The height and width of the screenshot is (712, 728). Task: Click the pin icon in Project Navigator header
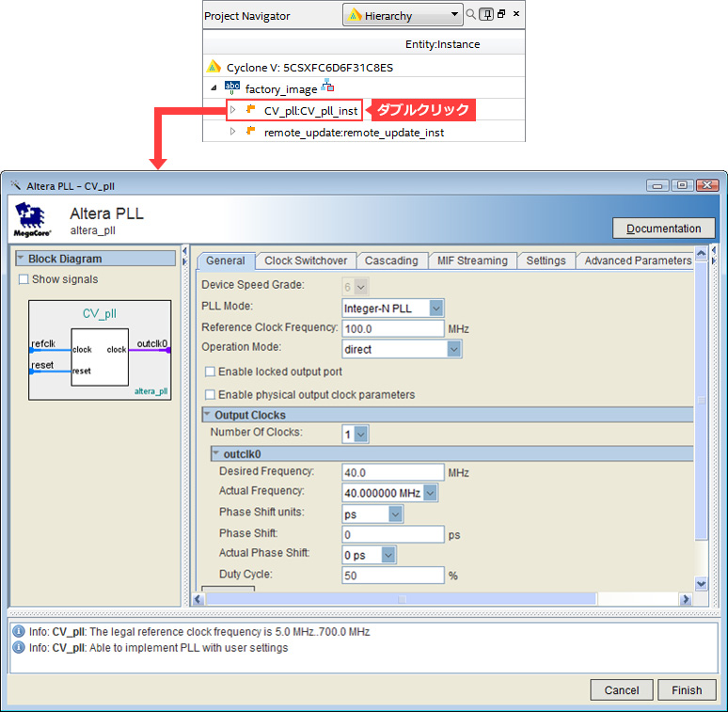pos(486,14)
